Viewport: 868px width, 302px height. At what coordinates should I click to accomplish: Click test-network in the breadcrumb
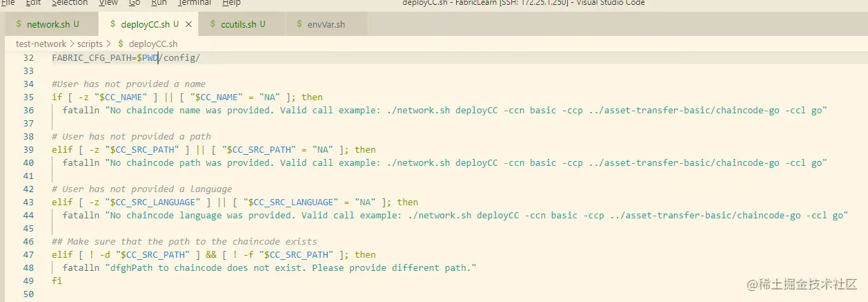click(x=41, y=44)
